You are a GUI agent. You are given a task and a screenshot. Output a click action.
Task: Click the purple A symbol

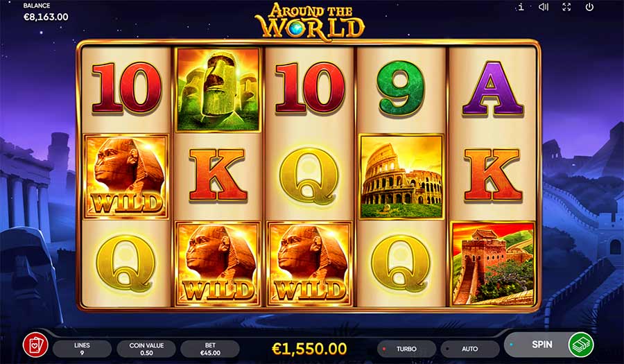click(493, 89)
